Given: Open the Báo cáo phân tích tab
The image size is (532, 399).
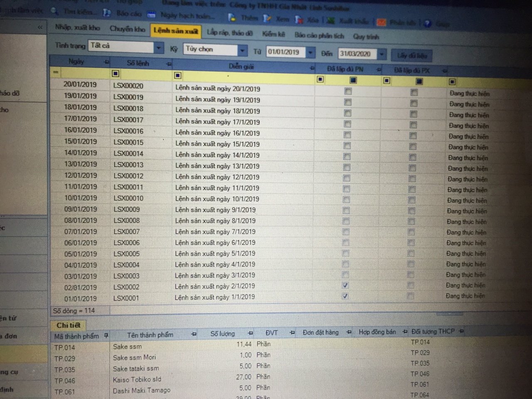Looking at the screenshot, I should [x=319, y=35].
